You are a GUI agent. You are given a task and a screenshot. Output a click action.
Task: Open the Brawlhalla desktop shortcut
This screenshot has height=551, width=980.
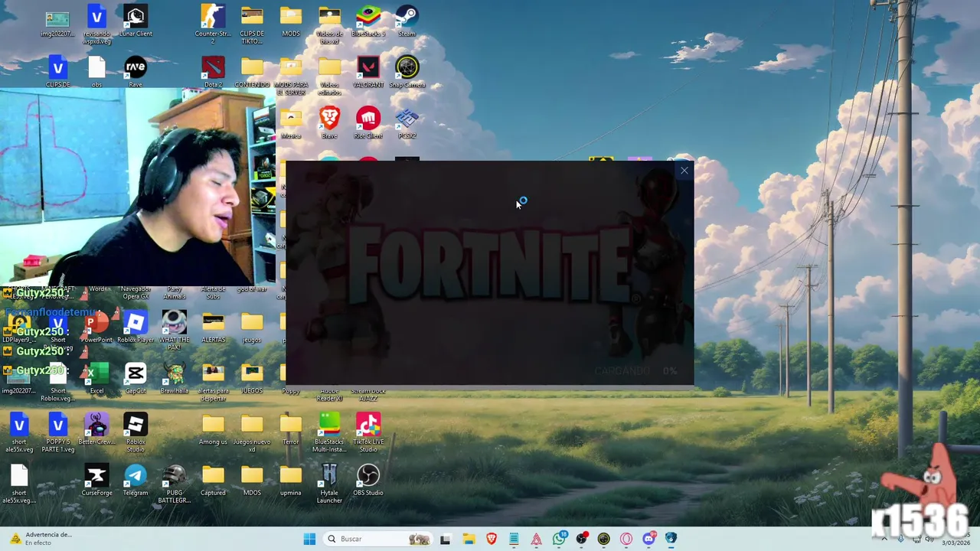click(175, 379)
